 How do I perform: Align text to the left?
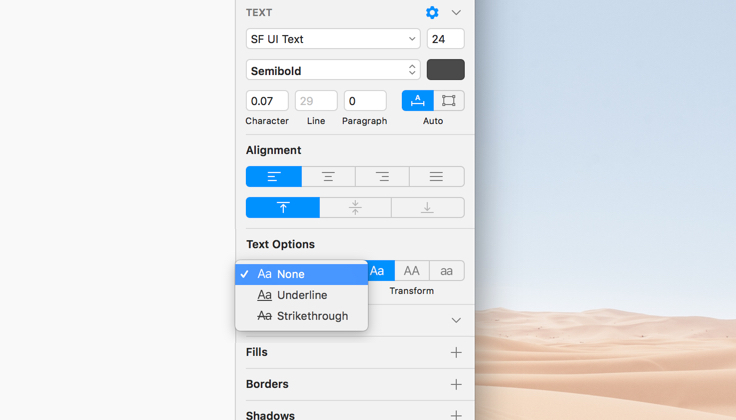274,177
